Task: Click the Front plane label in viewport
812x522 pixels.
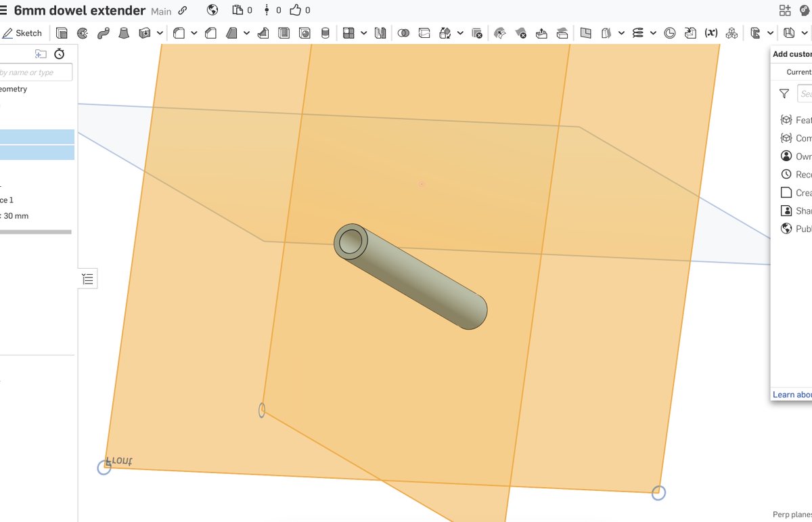Action: tap(120, 461)
